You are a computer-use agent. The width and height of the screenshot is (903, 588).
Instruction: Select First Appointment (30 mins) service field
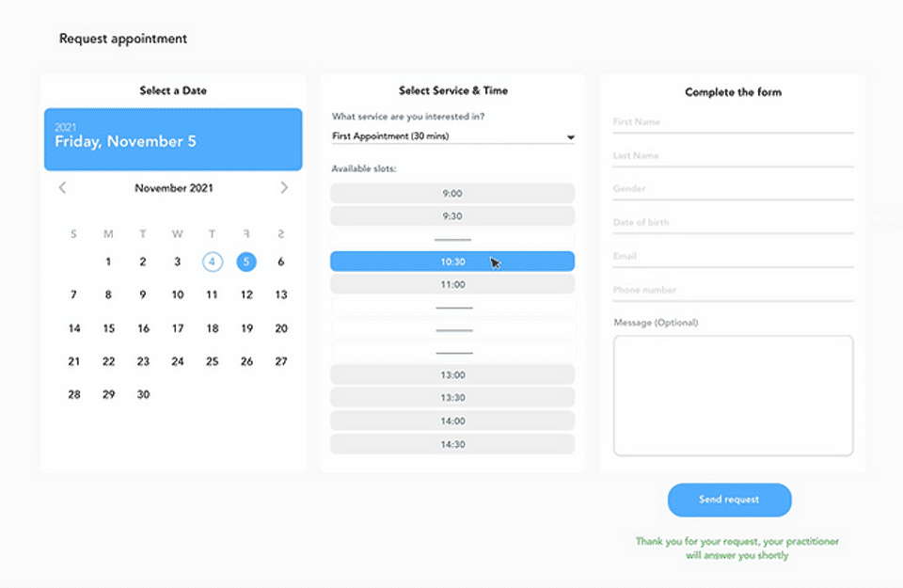click(452, 136)
